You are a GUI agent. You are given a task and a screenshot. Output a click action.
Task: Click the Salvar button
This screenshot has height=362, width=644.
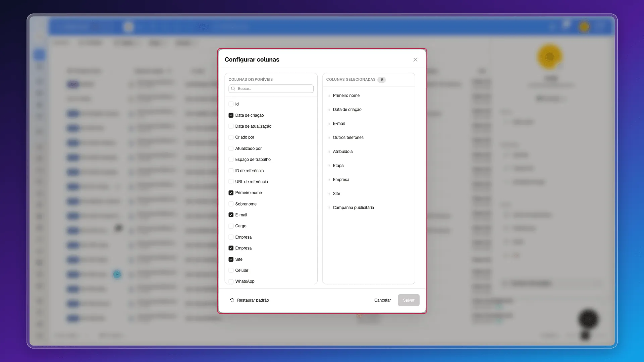coord(409,300)
